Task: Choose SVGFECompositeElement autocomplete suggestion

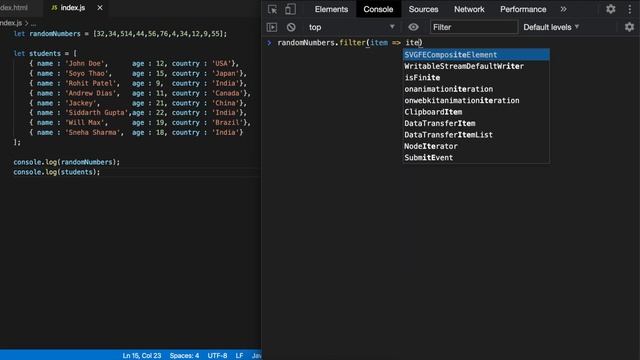Action: (x=476, y=55)
